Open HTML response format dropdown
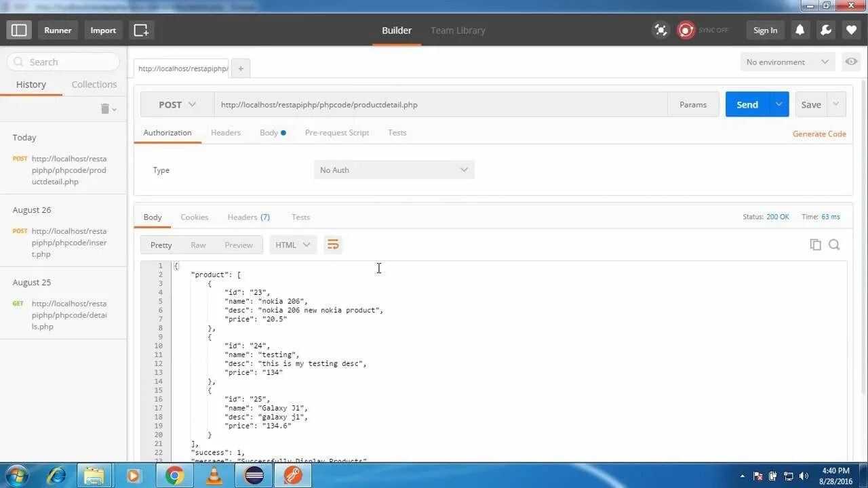Image resolution: width=868 pixels, height=488 pixels. pyautogui.click(x=293, y=245)
